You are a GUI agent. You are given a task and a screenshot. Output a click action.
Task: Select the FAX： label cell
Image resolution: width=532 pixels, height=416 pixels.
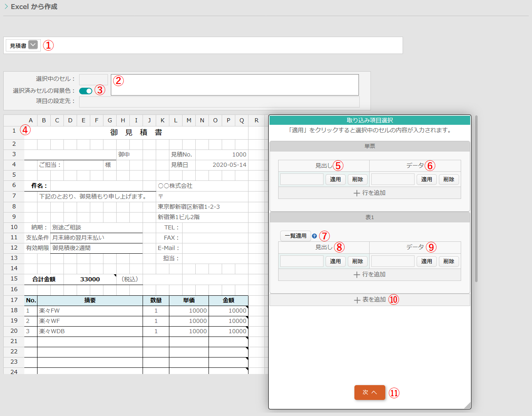[169, 238]
